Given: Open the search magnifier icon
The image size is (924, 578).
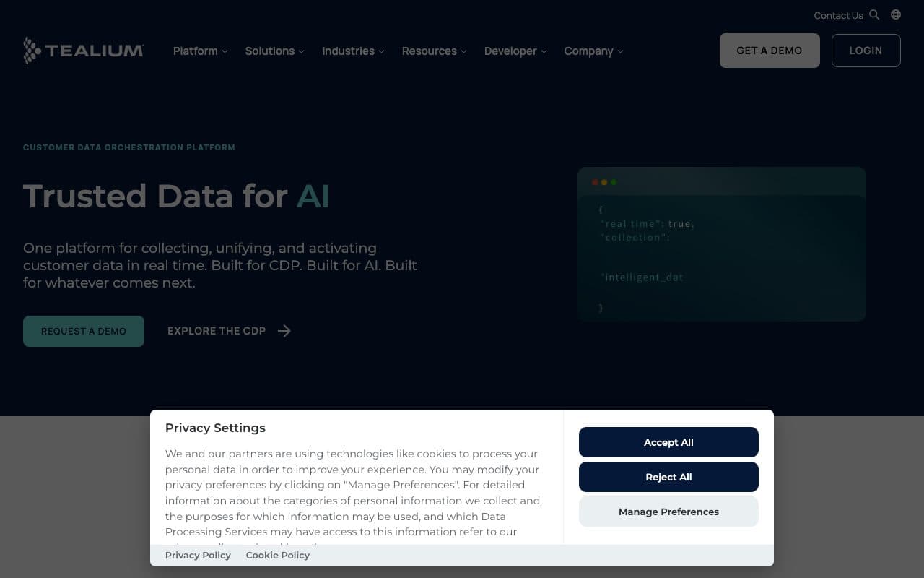Looking at the screenshot, I should pyautogui.click(x=874, y=14).
